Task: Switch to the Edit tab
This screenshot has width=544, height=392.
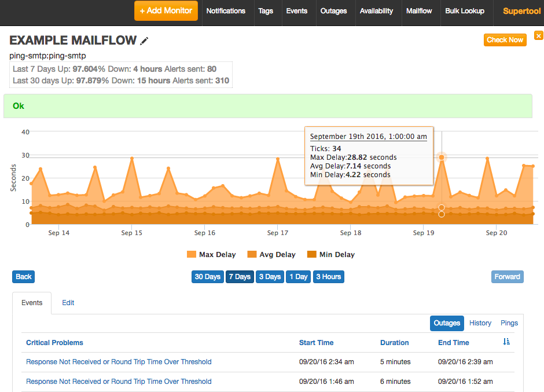Action: [x=68, y=303]
